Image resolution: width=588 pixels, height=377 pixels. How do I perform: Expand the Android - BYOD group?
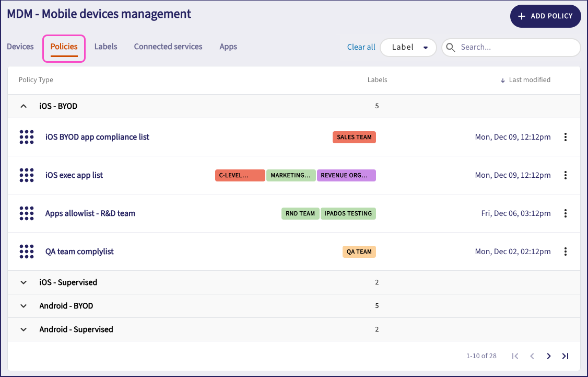click(x=23, y=306)
